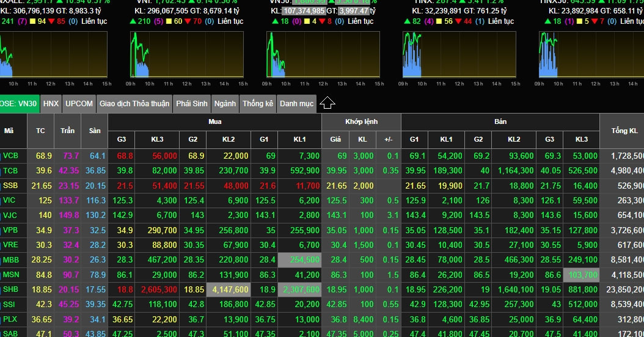Image resolution: width=644 pixels, height=337 pixels.
Task: Click the highlighted 4,147,600 volume cell
Action: pos(229,289)
